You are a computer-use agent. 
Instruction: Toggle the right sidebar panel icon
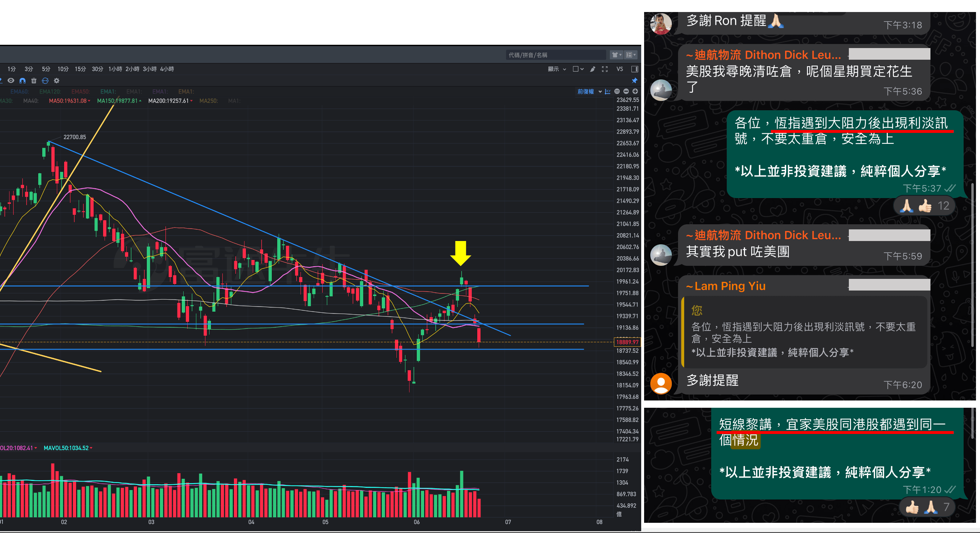point(634,69)
